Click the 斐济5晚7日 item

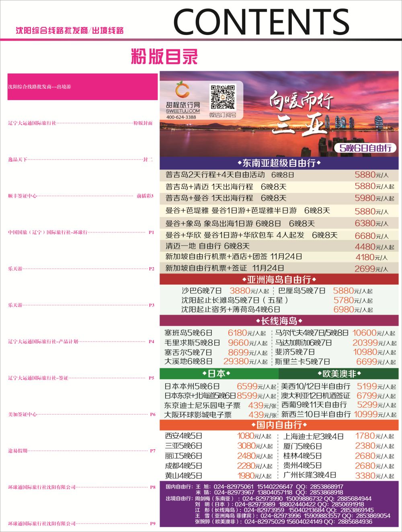336,352
